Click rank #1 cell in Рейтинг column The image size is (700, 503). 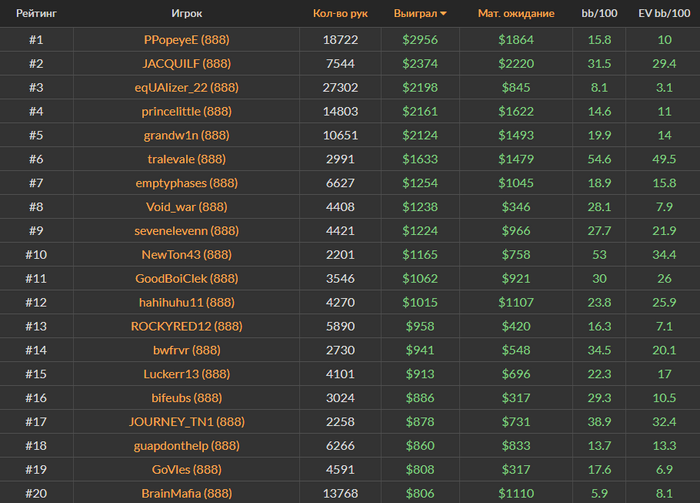(35, 40)
